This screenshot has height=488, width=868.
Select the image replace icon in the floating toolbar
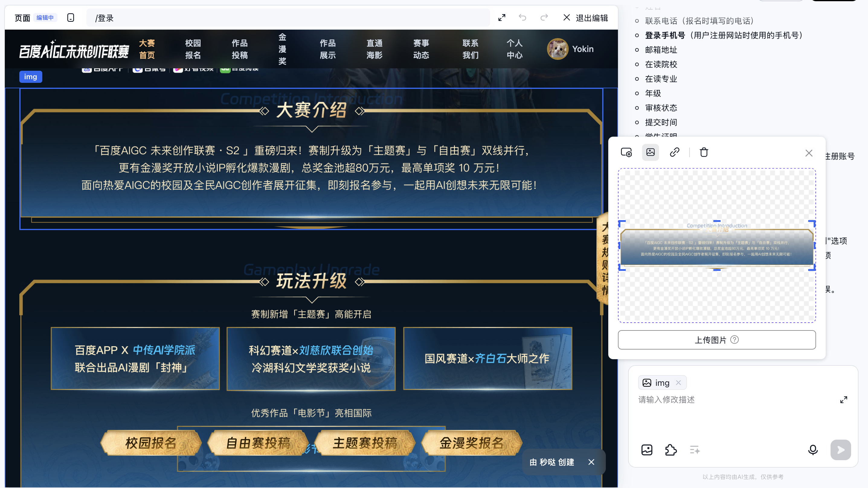650,152
